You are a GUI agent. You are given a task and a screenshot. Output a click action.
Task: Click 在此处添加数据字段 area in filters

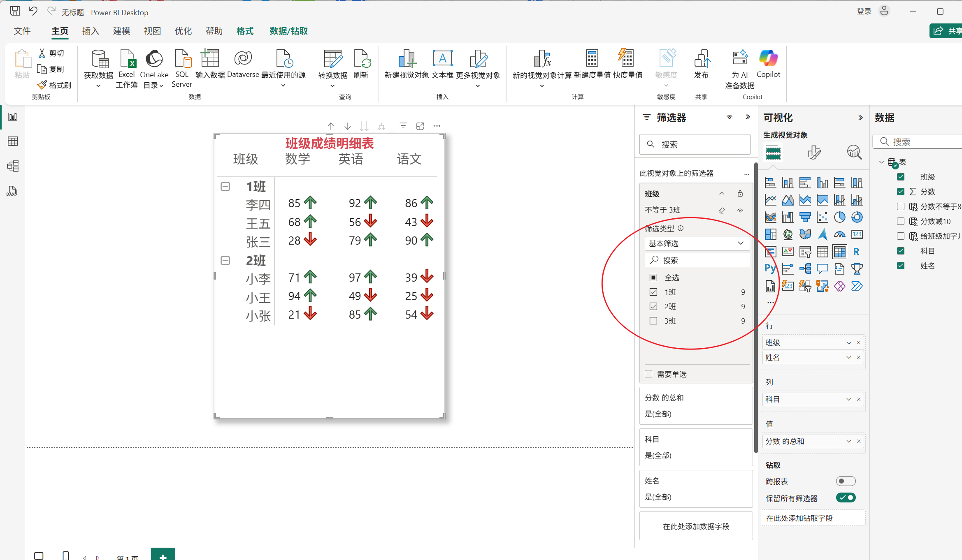696,526
